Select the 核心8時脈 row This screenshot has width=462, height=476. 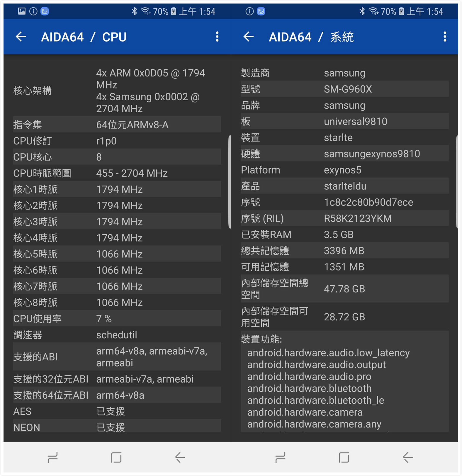click(x=117, y=302)
